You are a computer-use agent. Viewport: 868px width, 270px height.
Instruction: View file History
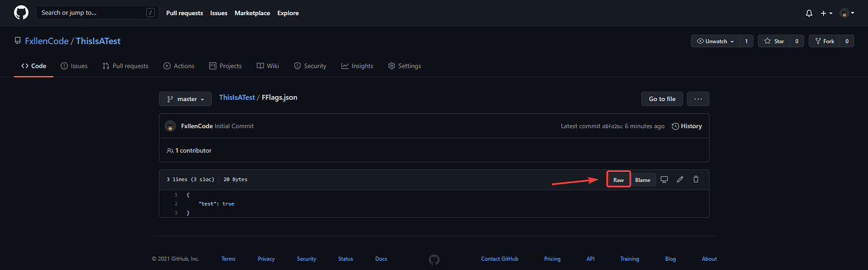click(687, 126)
